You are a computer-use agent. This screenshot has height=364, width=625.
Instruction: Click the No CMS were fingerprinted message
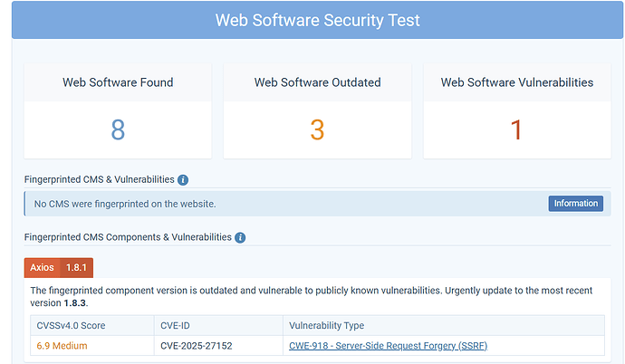point(125,204)
